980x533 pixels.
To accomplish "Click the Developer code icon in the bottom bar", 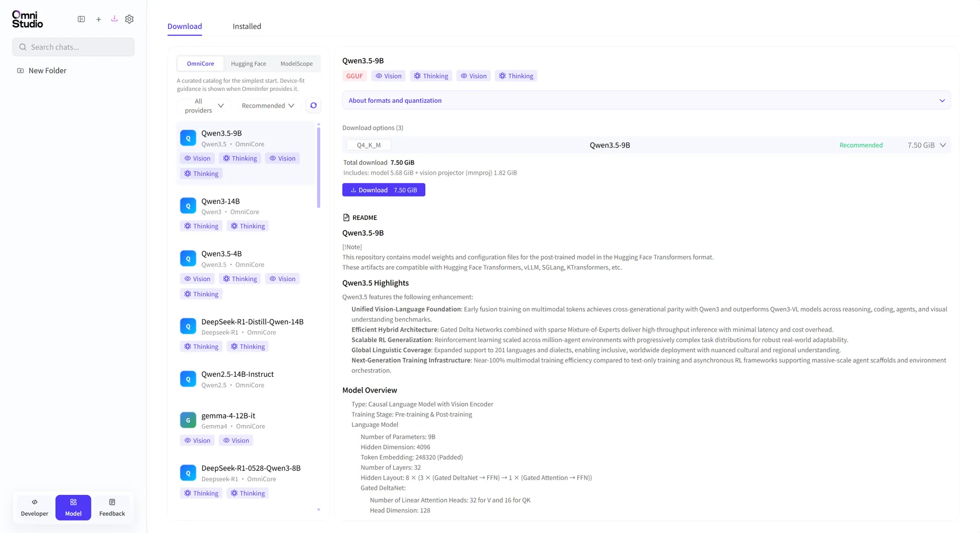I will [x=35, y=502].
